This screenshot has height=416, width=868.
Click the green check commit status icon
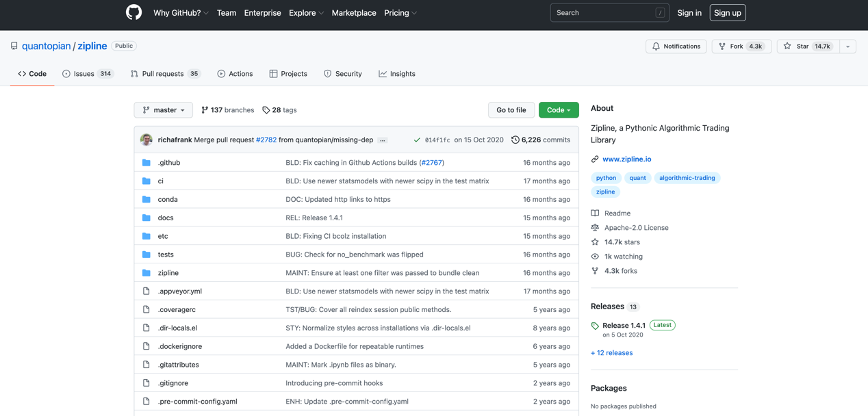pos(417,140)
